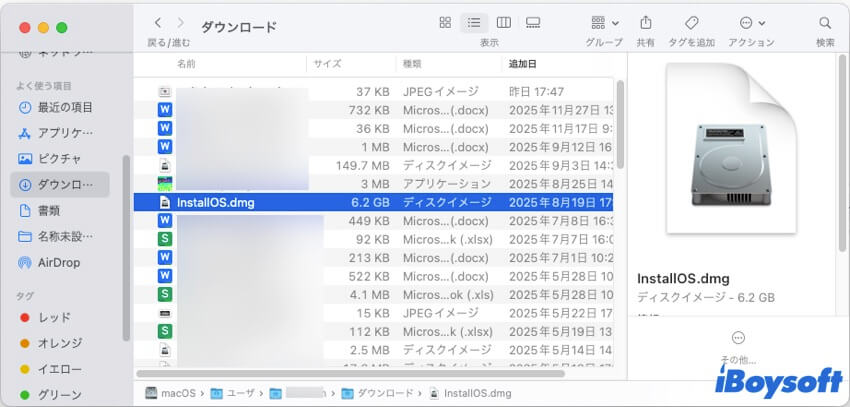Select the イエロー yellow tag

pos(51,370)
